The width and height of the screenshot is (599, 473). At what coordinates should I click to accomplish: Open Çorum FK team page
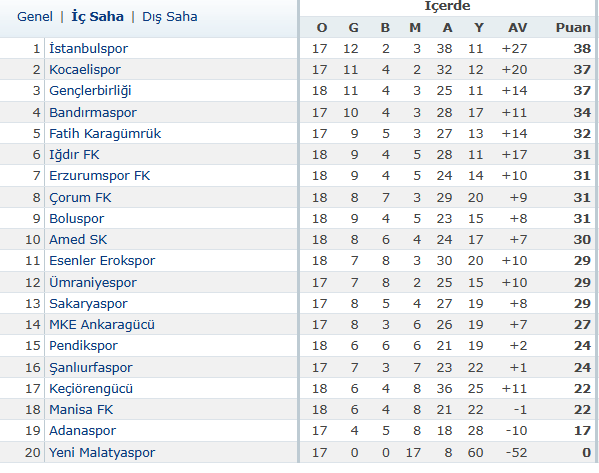[x=80, y=198]
